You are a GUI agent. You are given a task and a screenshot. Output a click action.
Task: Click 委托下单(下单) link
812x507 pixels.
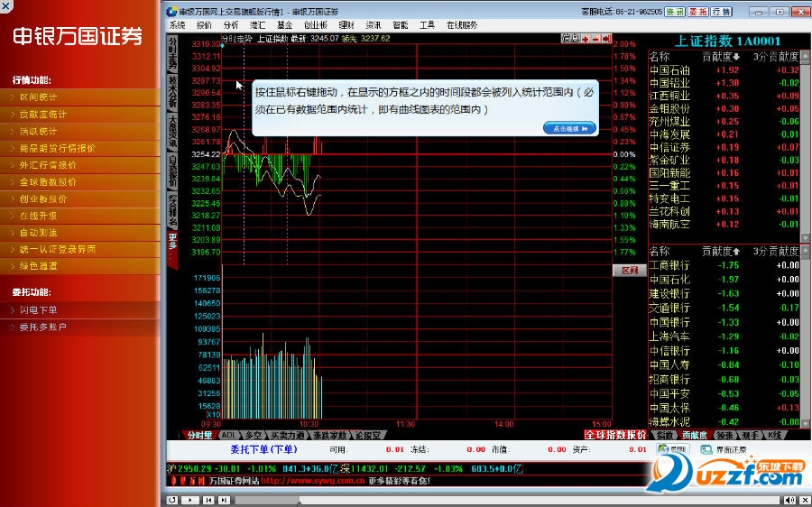[263, 449]
